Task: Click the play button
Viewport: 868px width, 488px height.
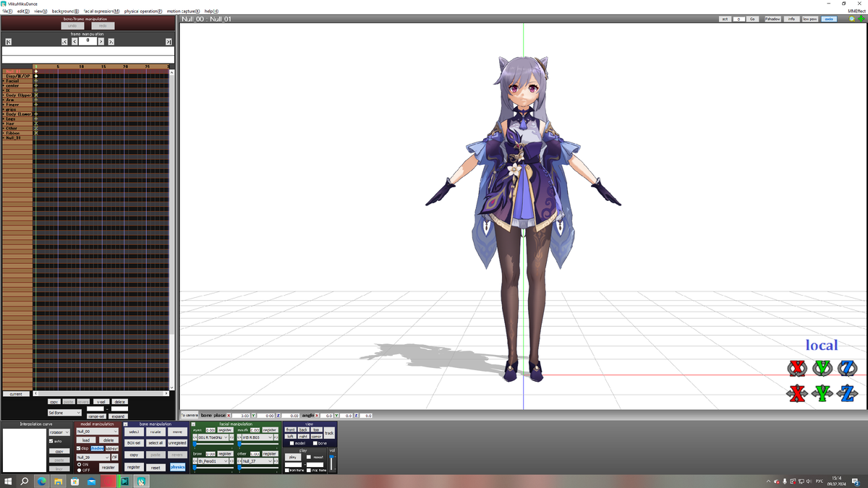Action: point(293,457)
